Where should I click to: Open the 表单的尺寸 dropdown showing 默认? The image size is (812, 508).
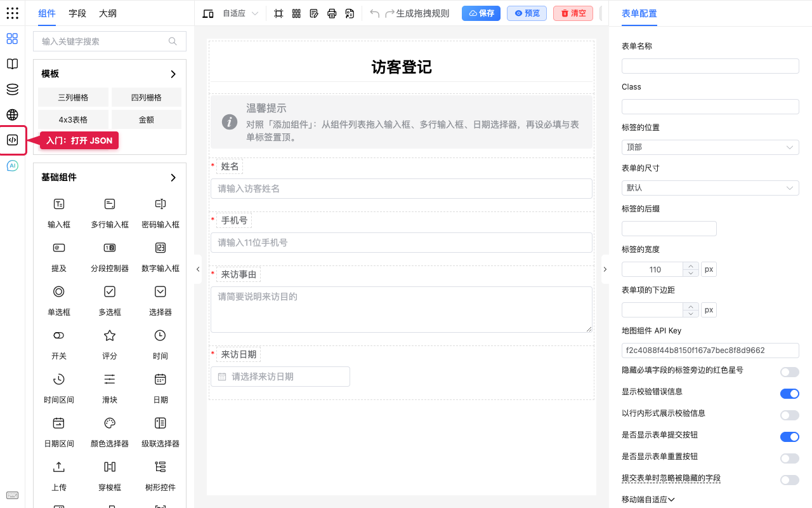[710, 188]
